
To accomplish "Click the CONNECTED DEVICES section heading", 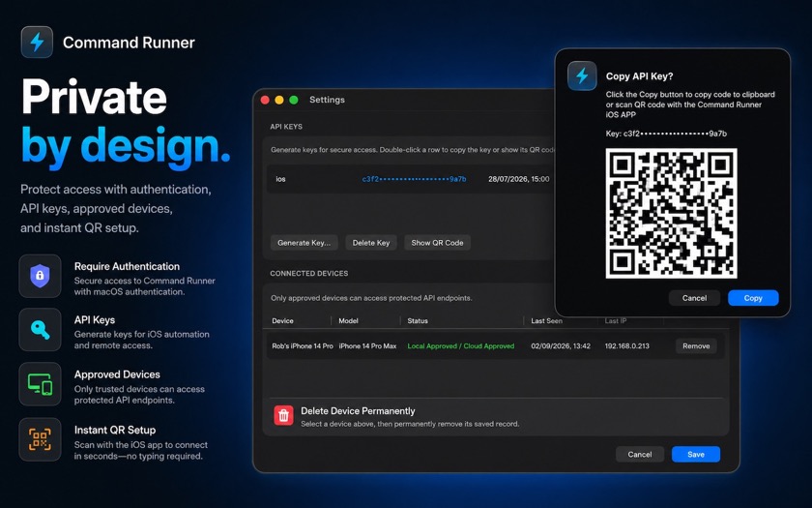I will [308, 273].
